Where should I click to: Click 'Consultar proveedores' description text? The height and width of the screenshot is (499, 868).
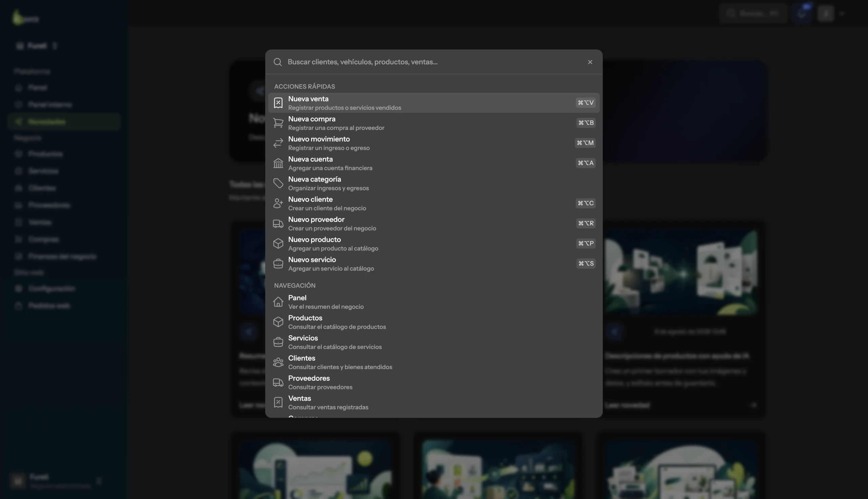click(320, 387)
